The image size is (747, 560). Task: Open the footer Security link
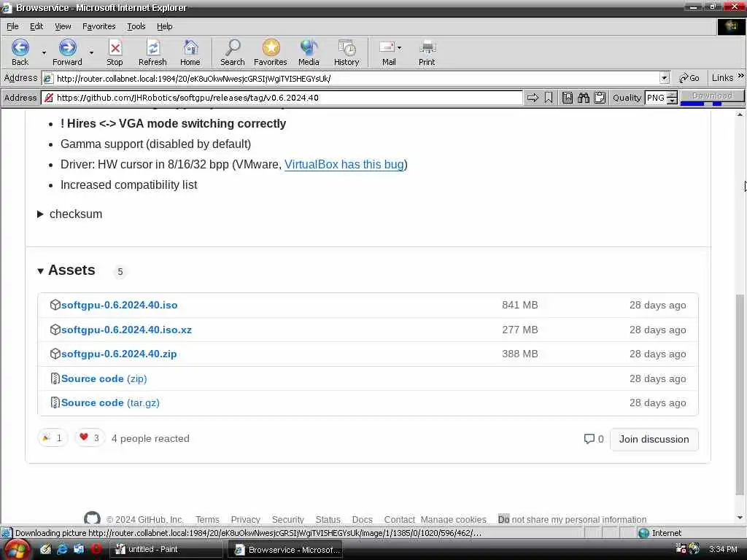(287, 519)
